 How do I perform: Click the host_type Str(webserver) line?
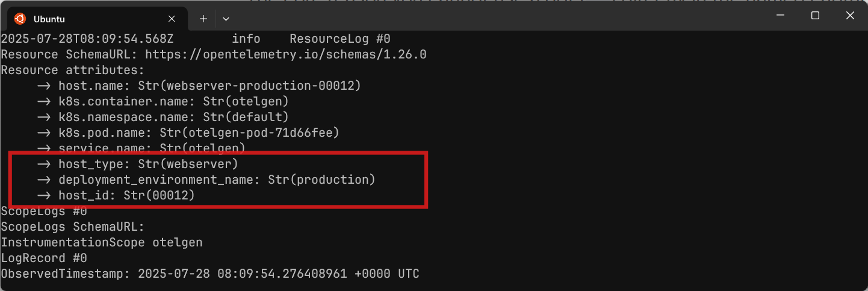point(137,164)
